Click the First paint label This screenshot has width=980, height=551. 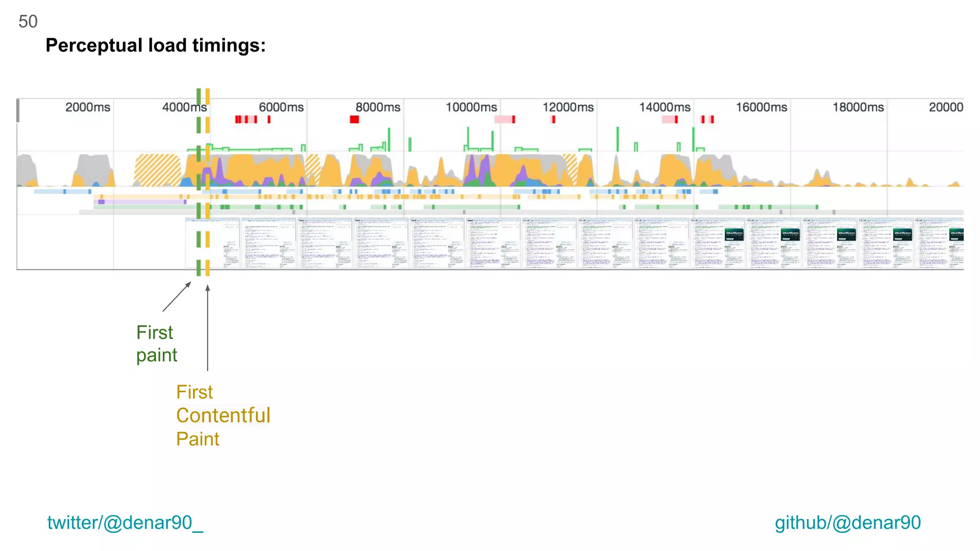(x=156, y=344)
